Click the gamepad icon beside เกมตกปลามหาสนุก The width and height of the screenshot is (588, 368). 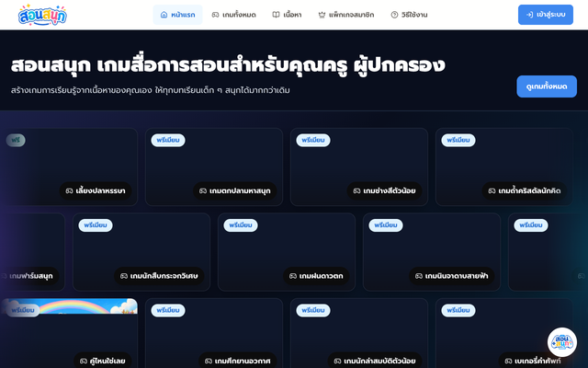click(203, 190)
